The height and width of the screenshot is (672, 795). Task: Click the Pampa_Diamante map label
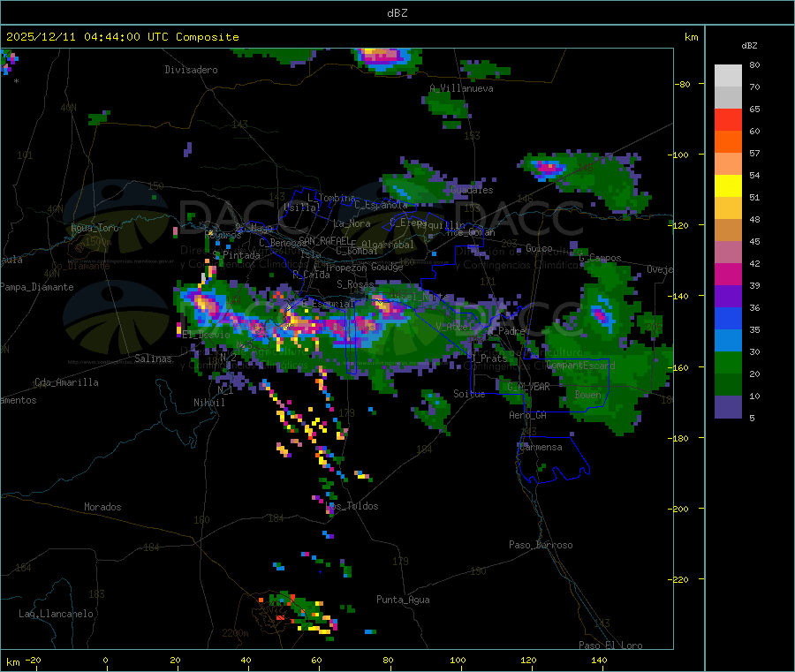(37, 287)
